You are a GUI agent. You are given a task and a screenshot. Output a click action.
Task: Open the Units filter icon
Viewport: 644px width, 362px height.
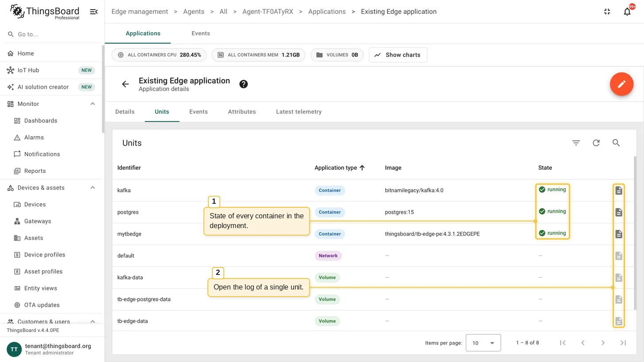(576, 143)
